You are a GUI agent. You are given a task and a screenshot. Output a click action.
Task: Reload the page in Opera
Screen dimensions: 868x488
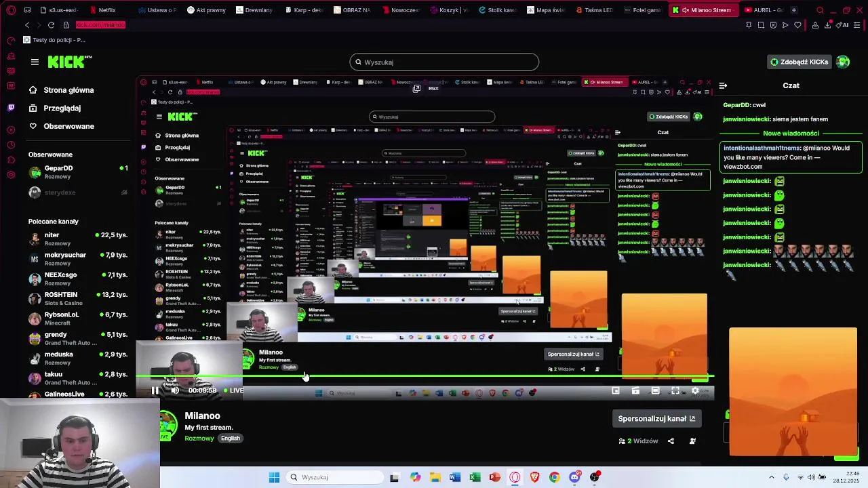tap(51, 25)
